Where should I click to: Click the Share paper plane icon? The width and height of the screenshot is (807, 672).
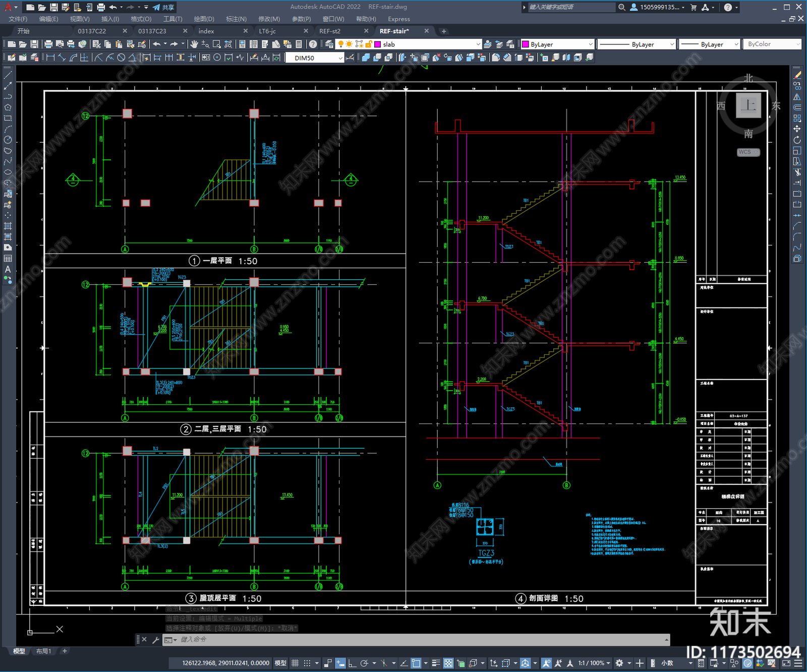[x=163, y=7]
